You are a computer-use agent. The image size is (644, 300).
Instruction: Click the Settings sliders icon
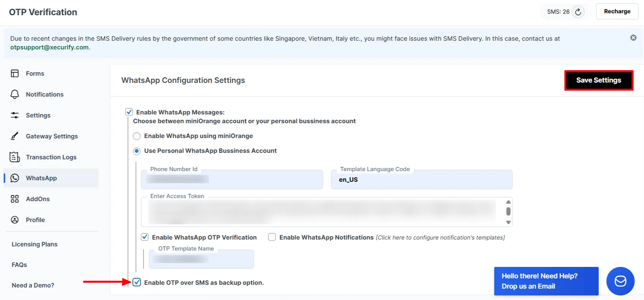[x=15, y=115]
